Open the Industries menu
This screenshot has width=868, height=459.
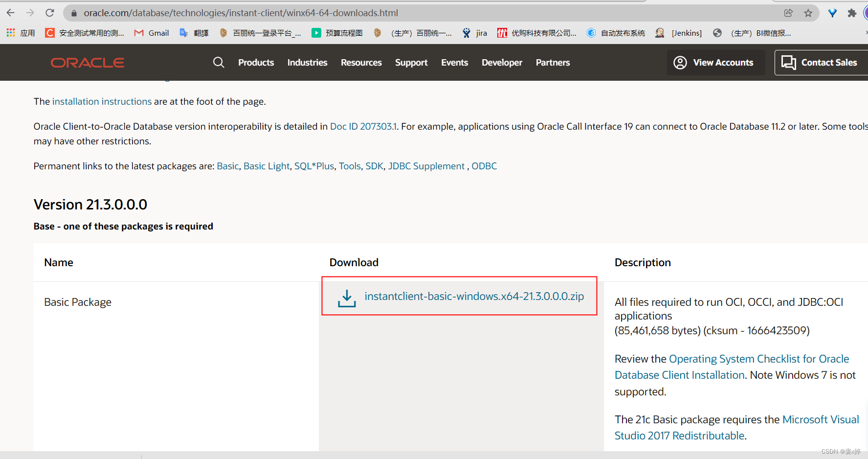click(307, 63)
